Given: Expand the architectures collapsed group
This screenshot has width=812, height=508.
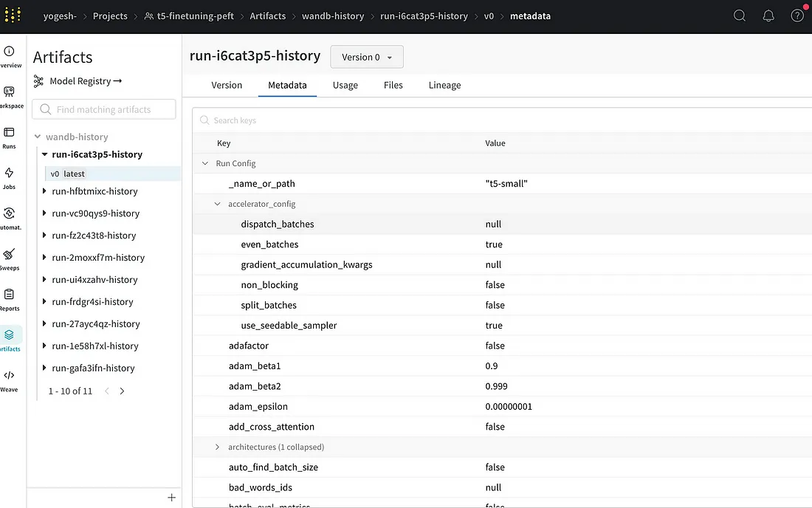Looking at the screenshot, I should pos(218,447).
